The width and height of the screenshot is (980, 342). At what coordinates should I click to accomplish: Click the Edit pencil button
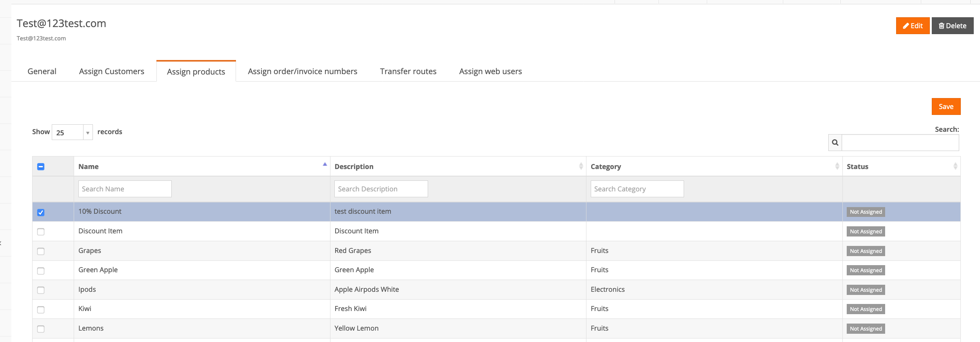912,26
